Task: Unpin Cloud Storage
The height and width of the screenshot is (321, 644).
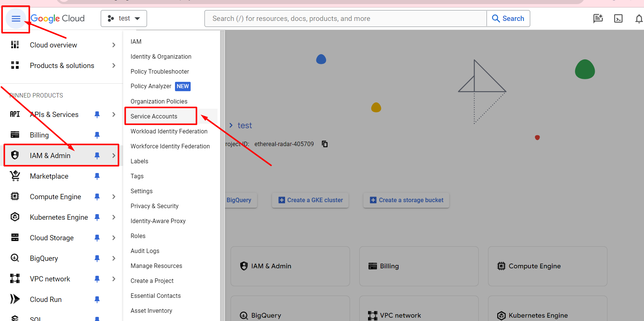Action: click(x=97, y=238)
